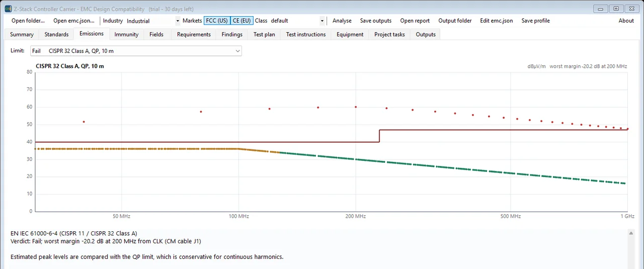Toggle the FCC (US) market
This screenshot has width=644, height=269.
tap(217, 21)
